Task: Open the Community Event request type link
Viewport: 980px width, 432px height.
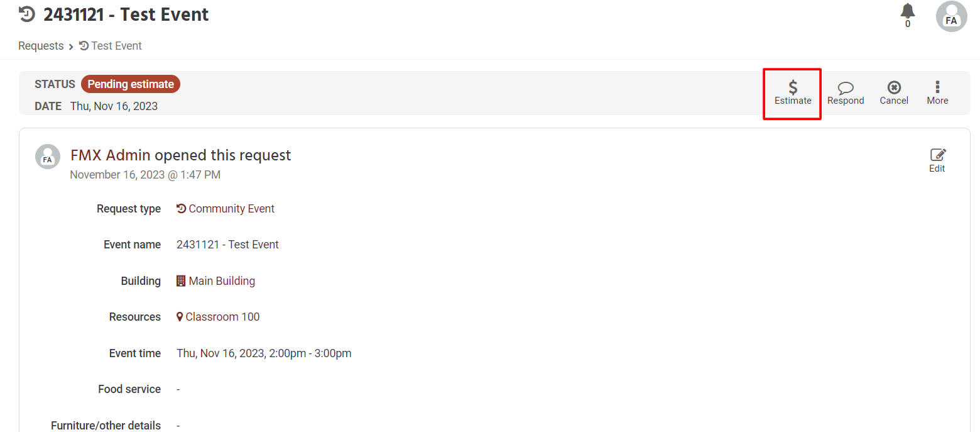Action: pos(226,209)
